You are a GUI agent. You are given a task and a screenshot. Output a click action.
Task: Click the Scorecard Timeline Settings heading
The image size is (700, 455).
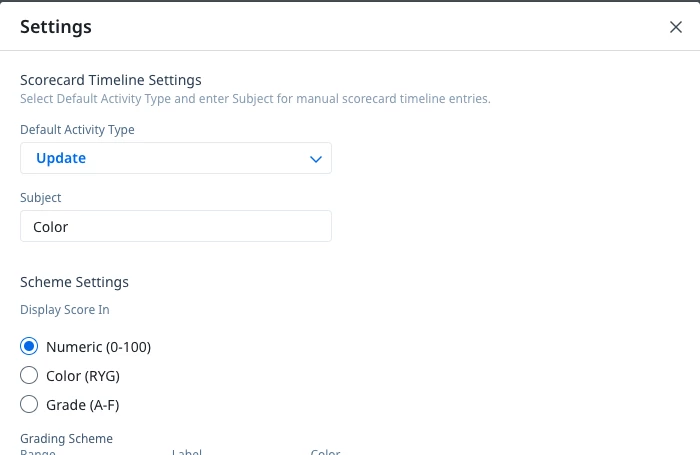point(111,80)
